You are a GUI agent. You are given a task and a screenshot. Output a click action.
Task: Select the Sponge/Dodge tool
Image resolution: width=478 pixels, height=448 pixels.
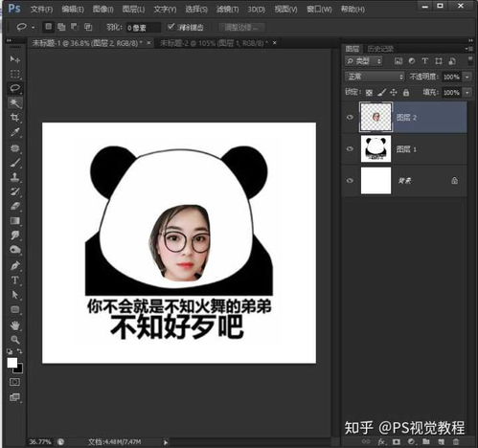pyautogui.click(x=14, y=250)
